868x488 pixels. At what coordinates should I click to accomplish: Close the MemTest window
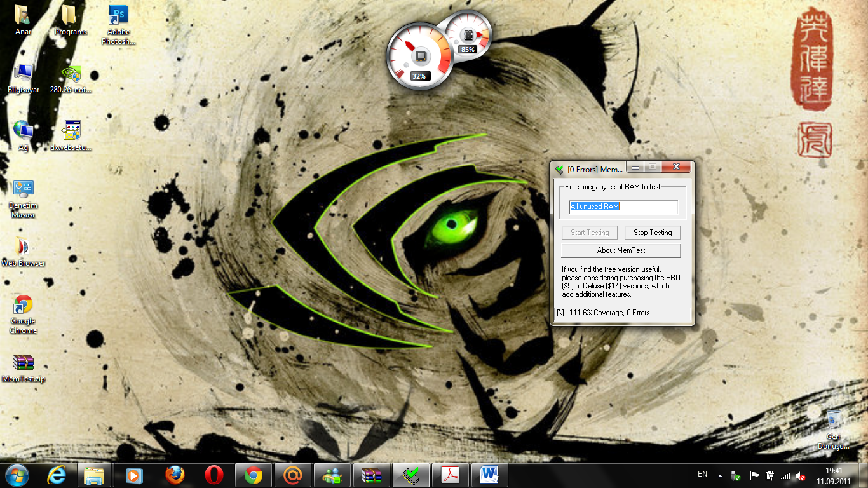[x=675, y=167]
